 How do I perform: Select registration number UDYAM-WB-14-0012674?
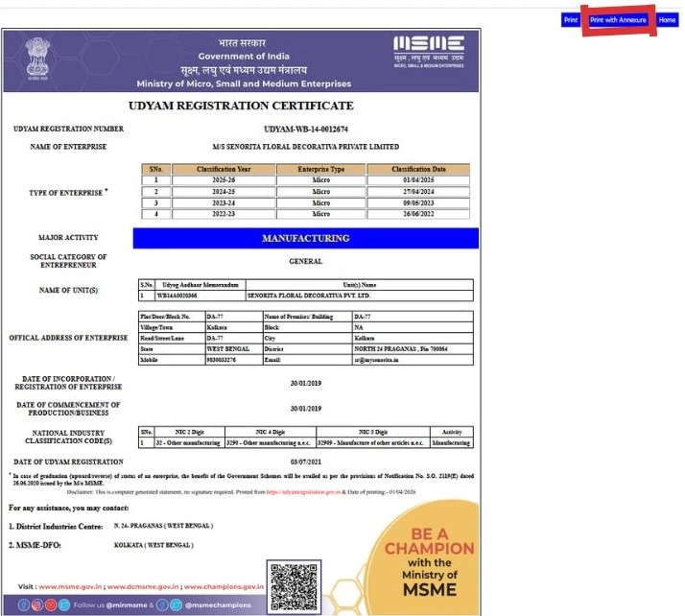(x=306, y=130)
